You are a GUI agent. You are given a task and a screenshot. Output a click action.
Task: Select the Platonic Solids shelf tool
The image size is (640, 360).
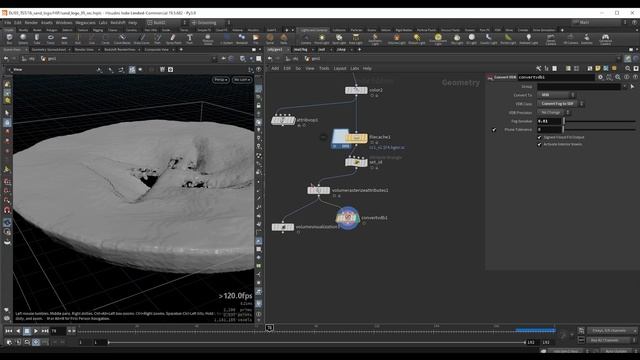[208, 38]
